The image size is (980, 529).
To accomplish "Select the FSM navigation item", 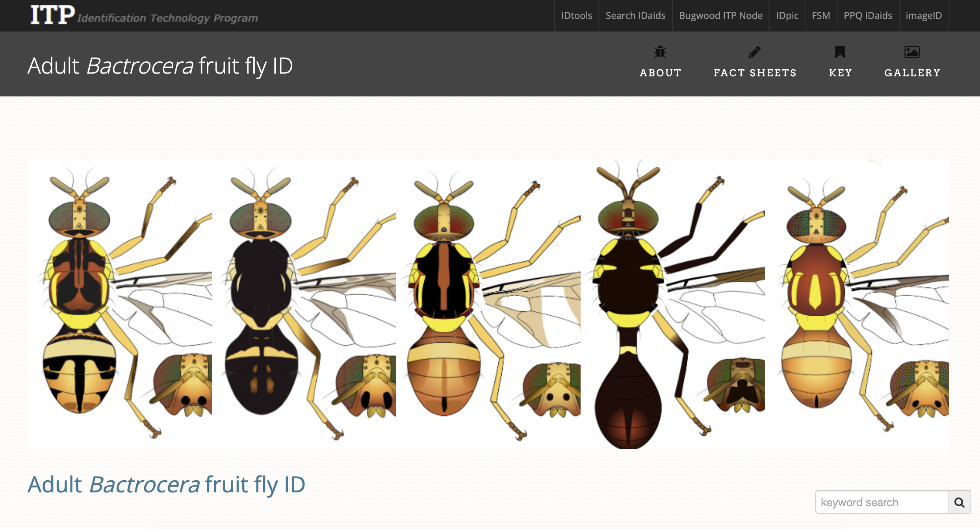I will (x=821, y=15).
